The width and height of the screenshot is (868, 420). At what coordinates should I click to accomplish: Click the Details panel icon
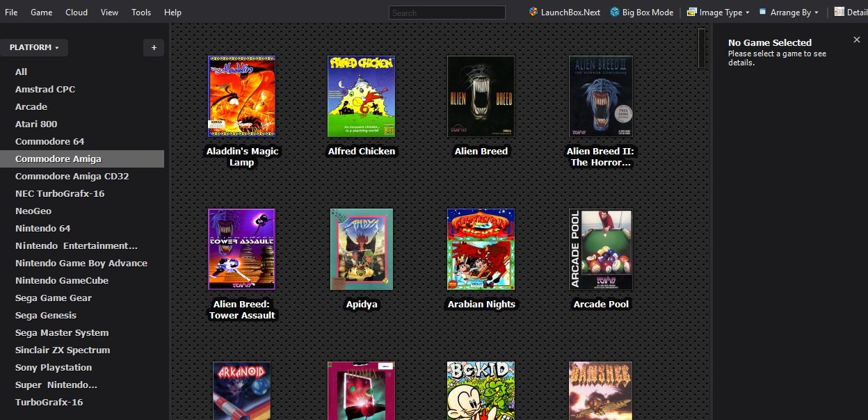pyautogui.click(x=839, y=12)
